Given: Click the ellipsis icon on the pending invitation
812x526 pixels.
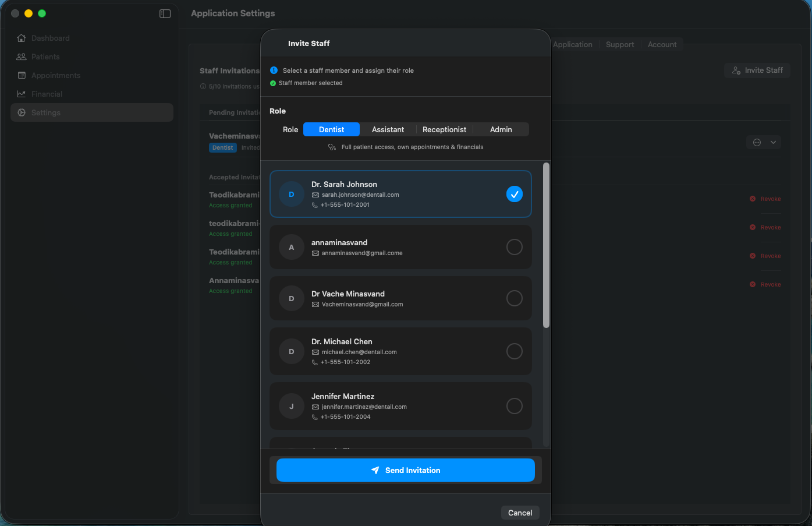Looking at the screenshot, I should (757, 142).
